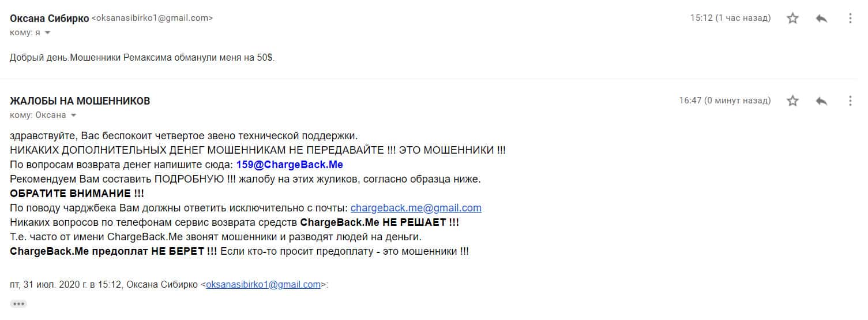
Task: Reply to Оксана Сибирко's message
Action: (x=822, y=18)
